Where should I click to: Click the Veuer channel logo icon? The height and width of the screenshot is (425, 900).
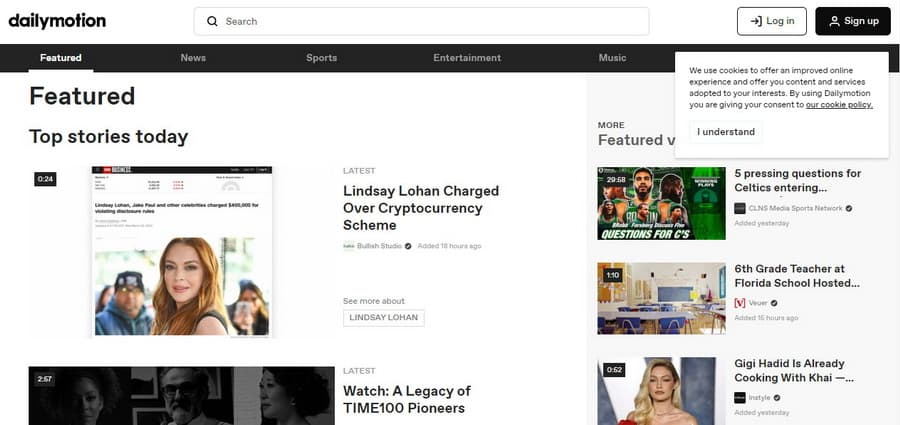tap(740, 303)
